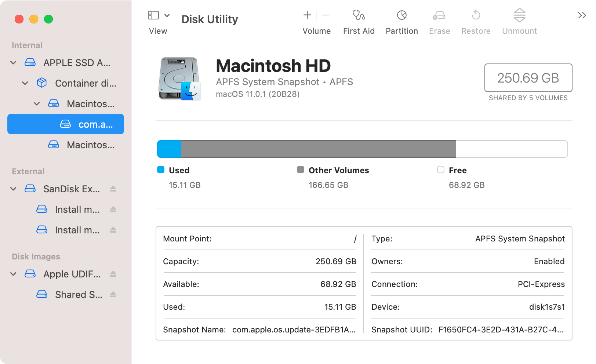The image size is (596, 364).
Task: Click the sidebar View icon
Action: coord(153,15)
